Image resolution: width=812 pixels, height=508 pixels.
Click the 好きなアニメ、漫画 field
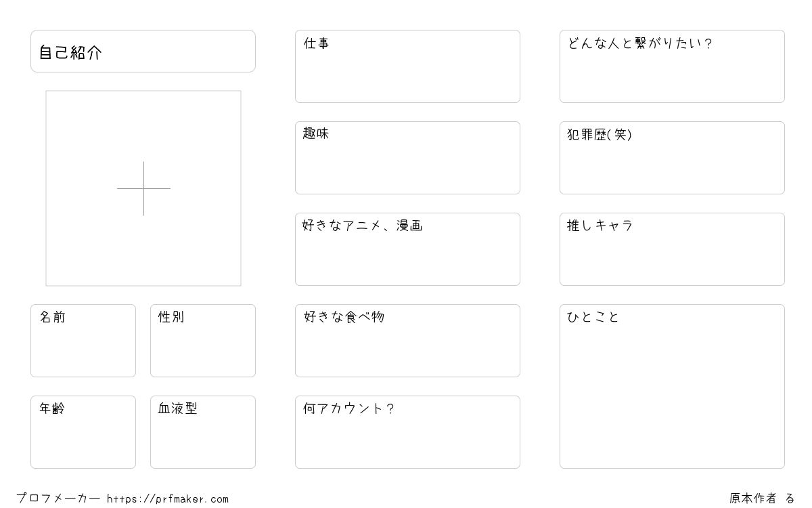[x=407, y=249]
